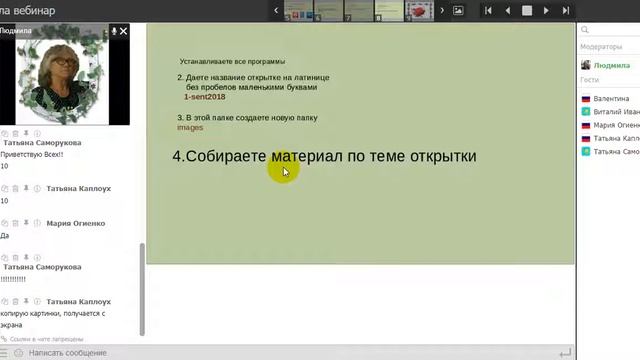
Task: Delete the 'Приветствую Всех!!' message with trash icon
Action: click(16, 133)
